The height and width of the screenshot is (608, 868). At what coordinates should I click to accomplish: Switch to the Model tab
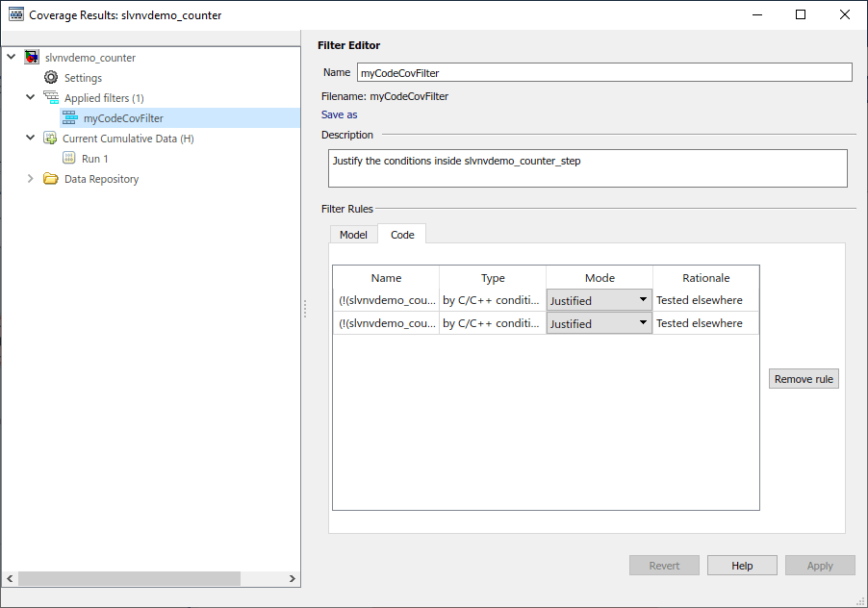pyautogui.click(x=353, y=235)
